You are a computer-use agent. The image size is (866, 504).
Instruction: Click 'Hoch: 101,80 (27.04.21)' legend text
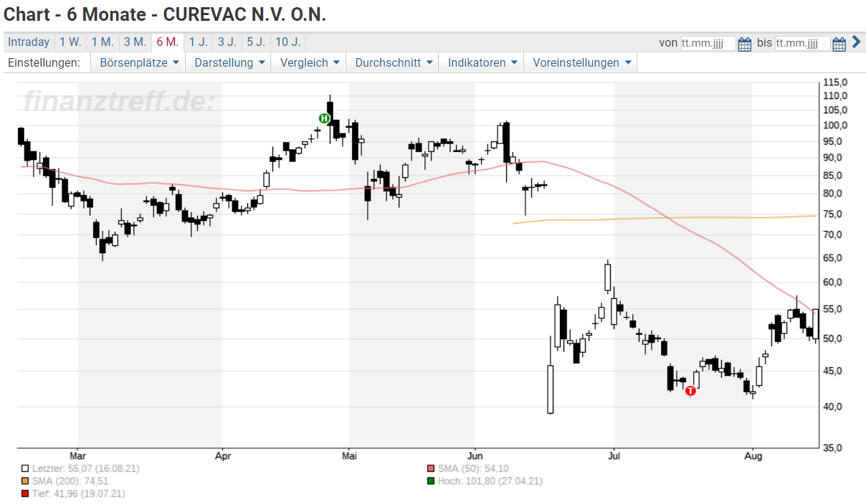coord(490,481)
